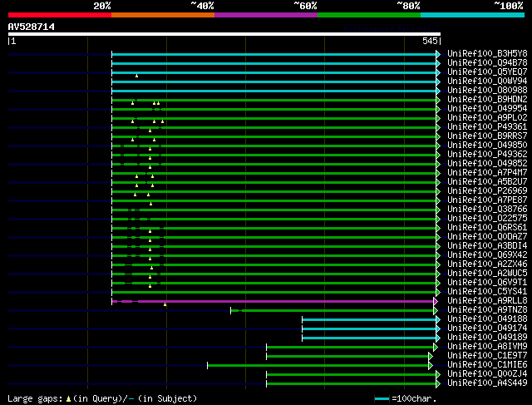Select the UniRef100_A9PL02 label
This screenshot has height=405, width=532.
click(487, 118)
